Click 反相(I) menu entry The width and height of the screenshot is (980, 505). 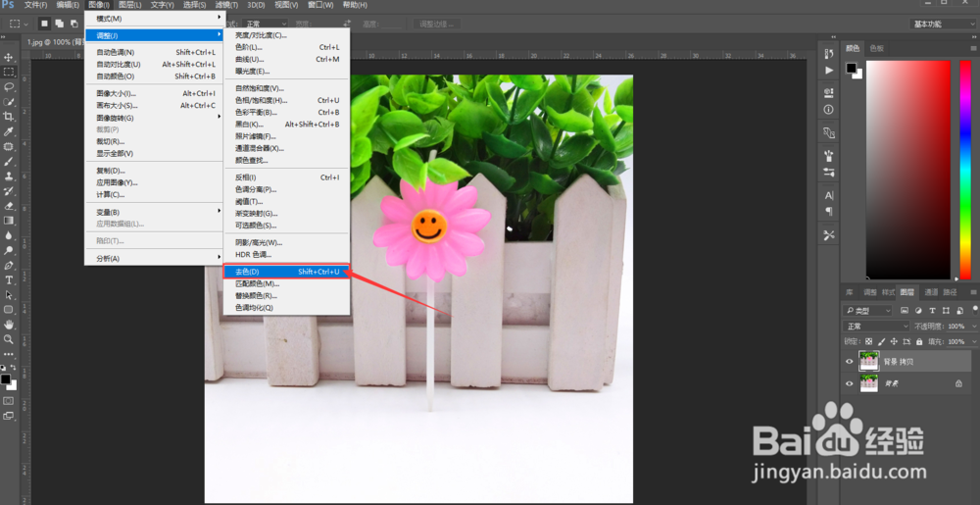coord(286,177)
